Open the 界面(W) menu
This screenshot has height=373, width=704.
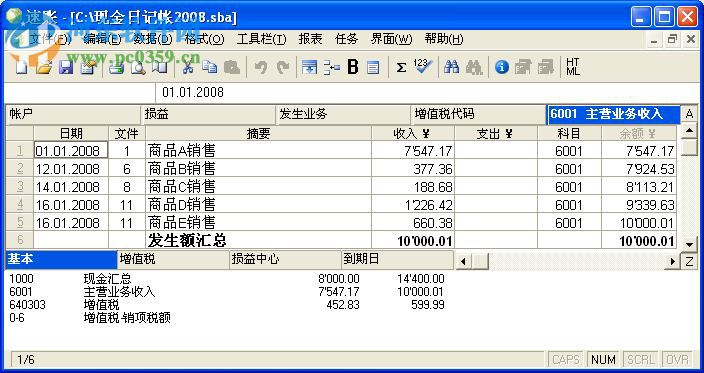click(391, 39)
